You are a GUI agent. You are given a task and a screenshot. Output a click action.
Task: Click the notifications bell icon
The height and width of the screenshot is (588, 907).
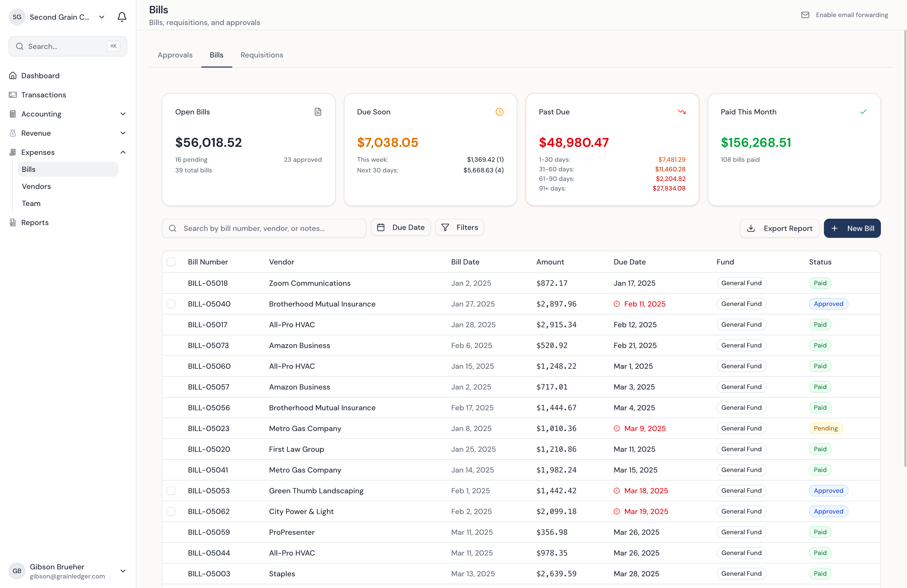click(122, 17)
